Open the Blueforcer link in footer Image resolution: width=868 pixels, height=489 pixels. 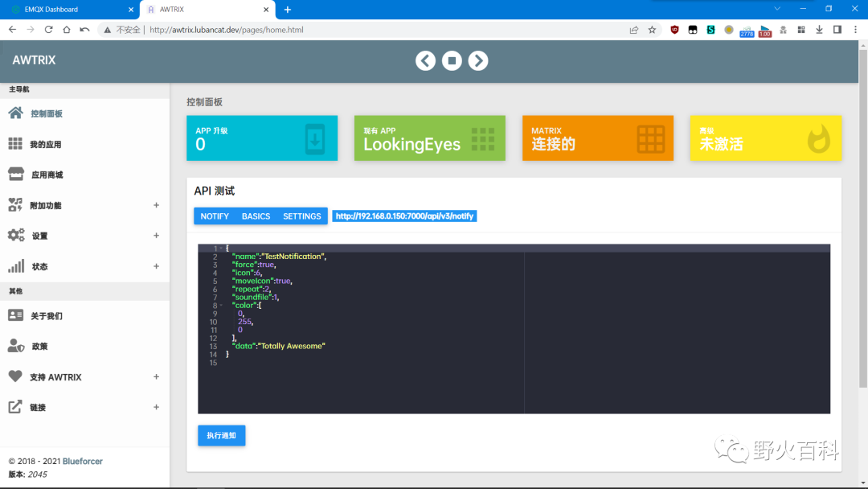pos(83,461)
